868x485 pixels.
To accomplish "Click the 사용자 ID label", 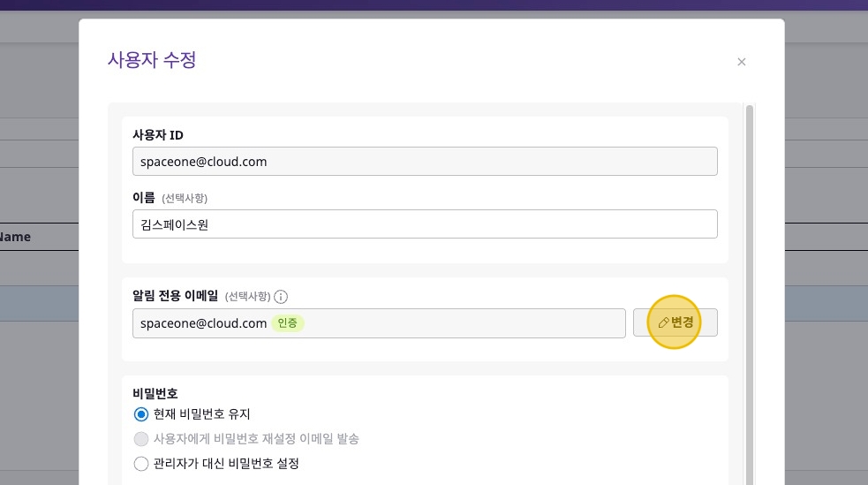I will [158, 135].
